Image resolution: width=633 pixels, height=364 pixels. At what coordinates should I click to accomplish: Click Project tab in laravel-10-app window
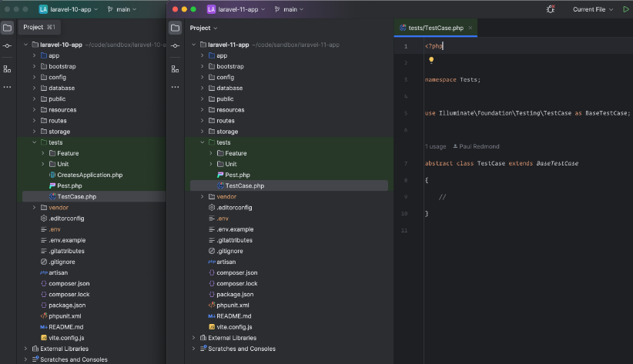tap(39, 27)
